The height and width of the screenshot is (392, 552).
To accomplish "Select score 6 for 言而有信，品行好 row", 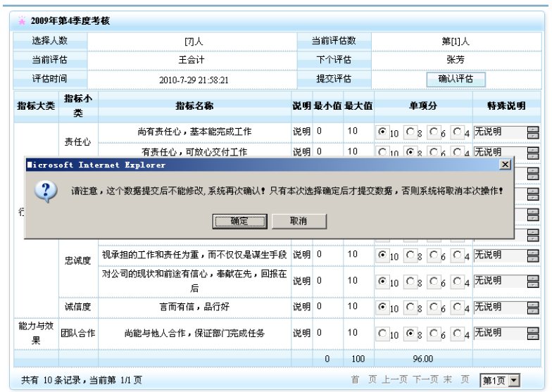I will click(x=434, y=307).
